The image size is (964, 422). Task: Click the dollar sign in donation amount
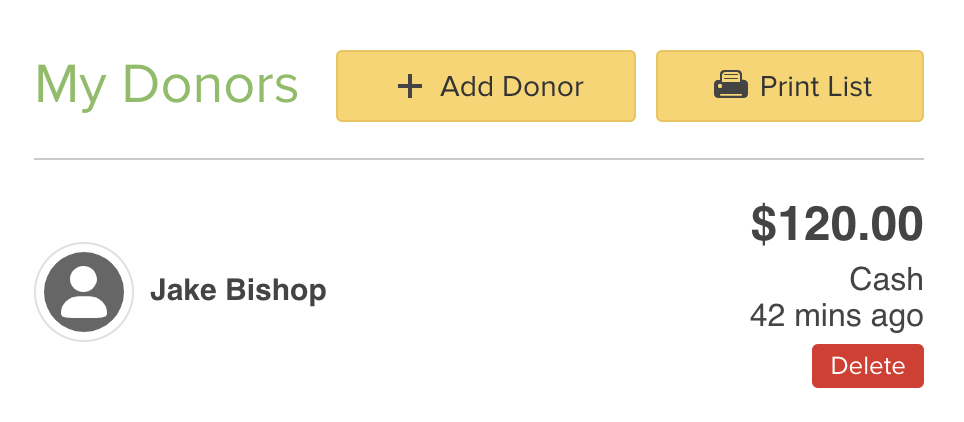pyautogui.click(x=763, y=225)
